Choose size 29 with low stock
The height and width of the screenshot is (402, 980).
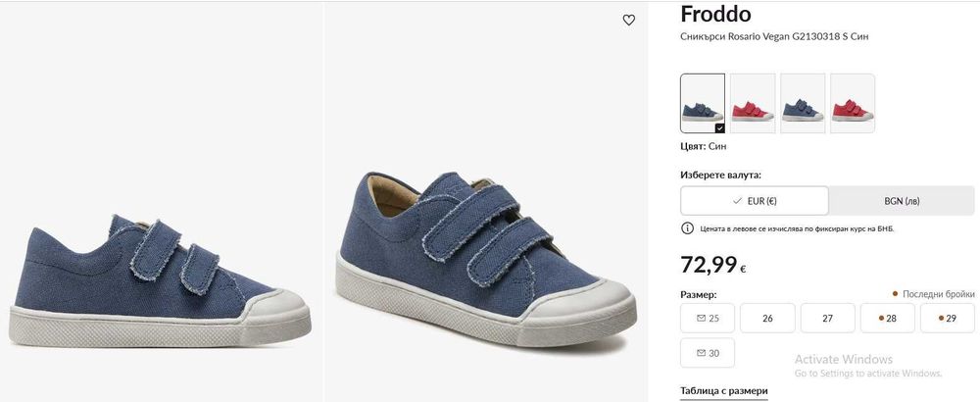pyautogui.click(x=948, y=319)
